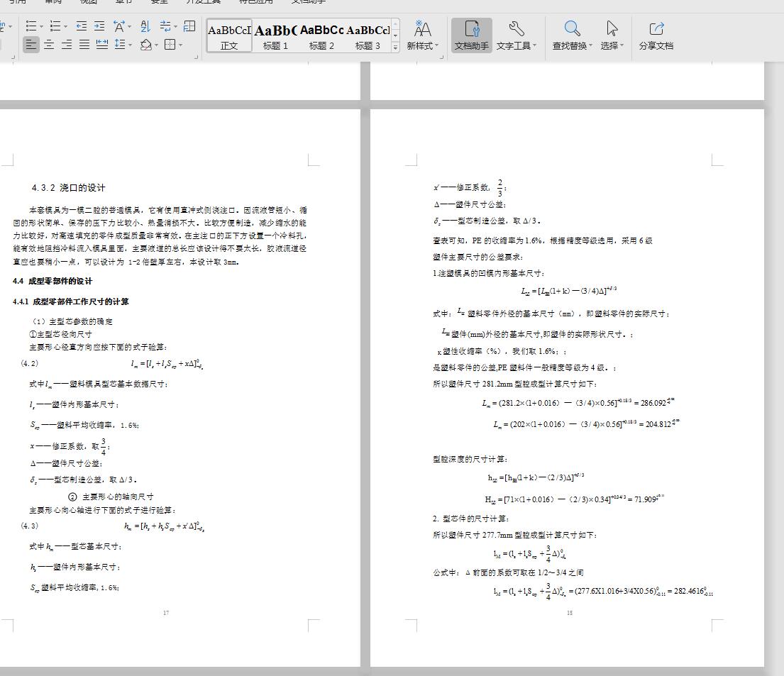Open the 文字工具 menu

pos(516,35)
